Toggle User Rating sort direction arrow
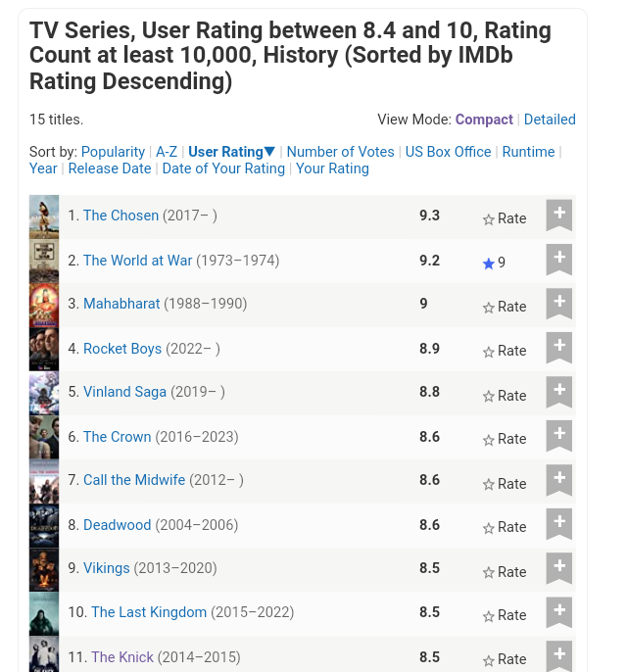 point(270,152)
